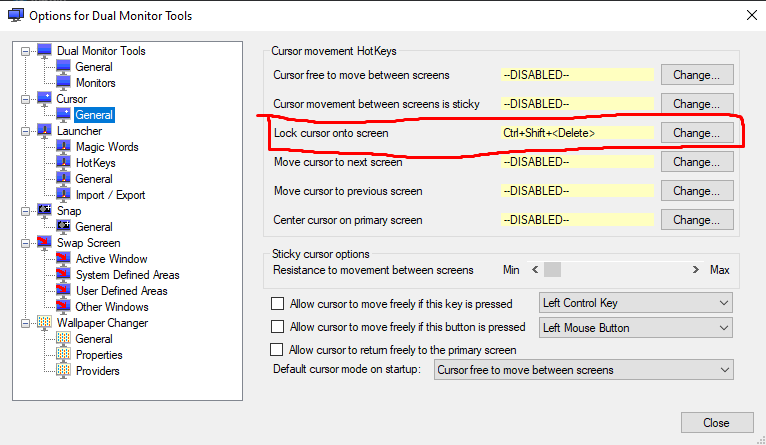Click the Snap section icon
The width and height of the screenshot is (766, 445).
43,211
